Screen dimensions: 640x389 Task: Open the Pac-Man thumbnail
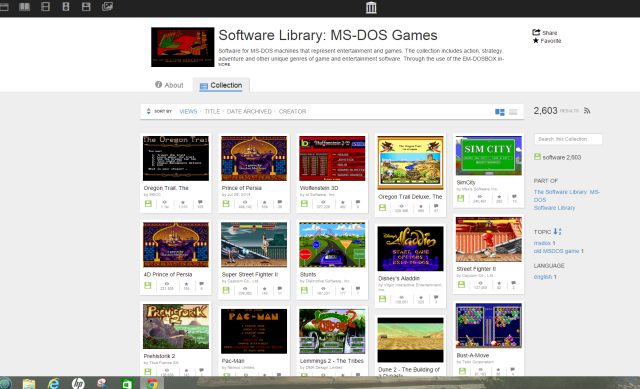coord(254,331)
